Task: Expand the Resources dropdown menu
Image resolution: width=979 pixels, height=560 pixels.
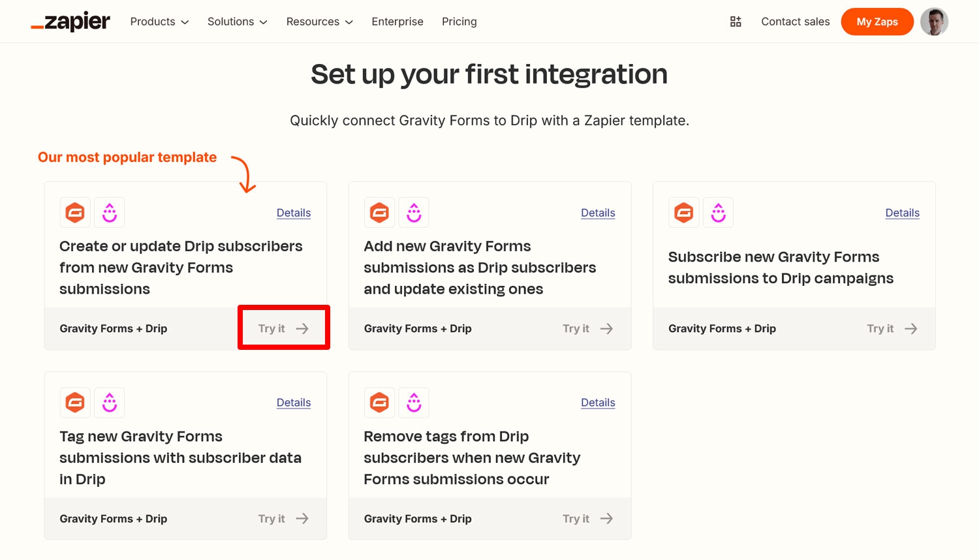Action: coord(320,22)
